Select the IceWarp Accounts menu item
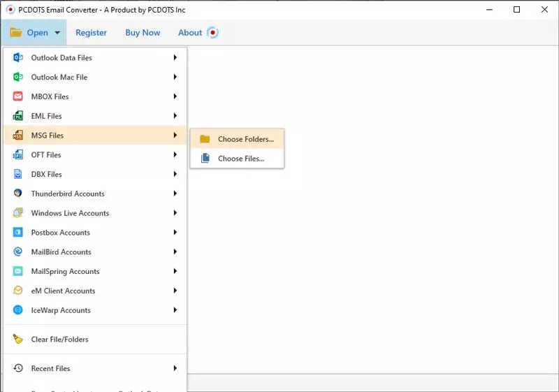The image size is (559, 392). click(x=95, y=310)
